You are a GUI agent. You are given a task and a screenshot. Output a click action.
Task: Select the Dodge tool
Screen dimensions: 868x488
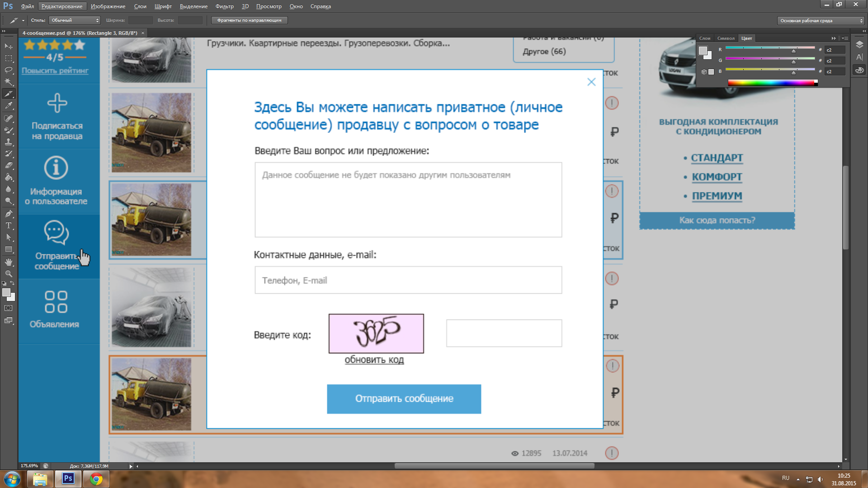point(9,201)
